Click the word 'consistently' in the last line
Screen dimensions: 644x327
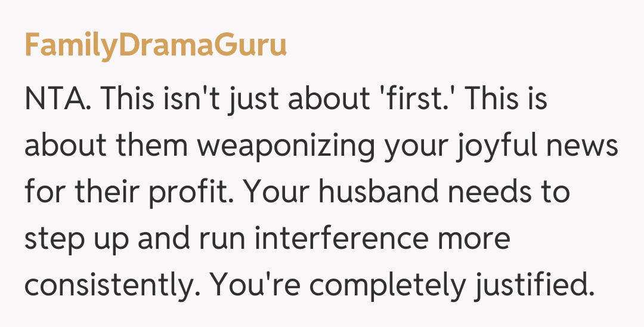110,285
